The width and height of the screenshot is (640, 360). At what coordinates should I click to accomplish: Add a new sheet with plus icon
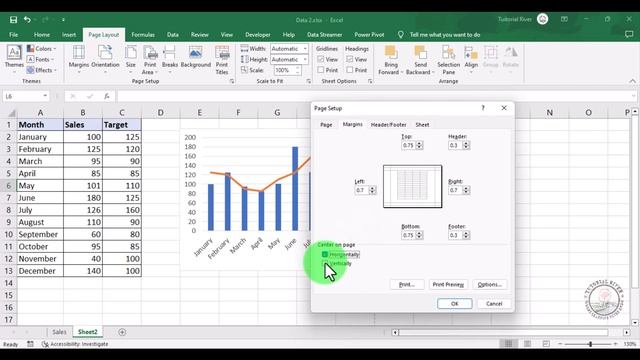tap(122, 332)
